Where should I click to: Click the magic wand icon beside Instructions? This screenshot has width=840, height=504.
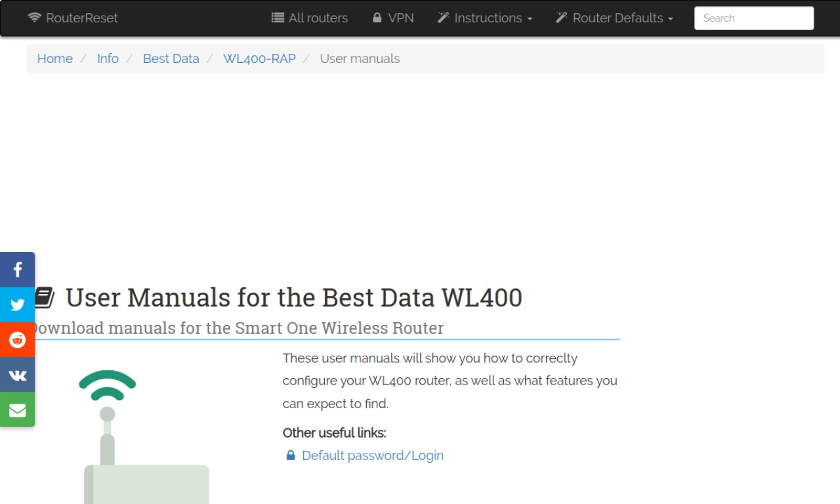(443, 18)
